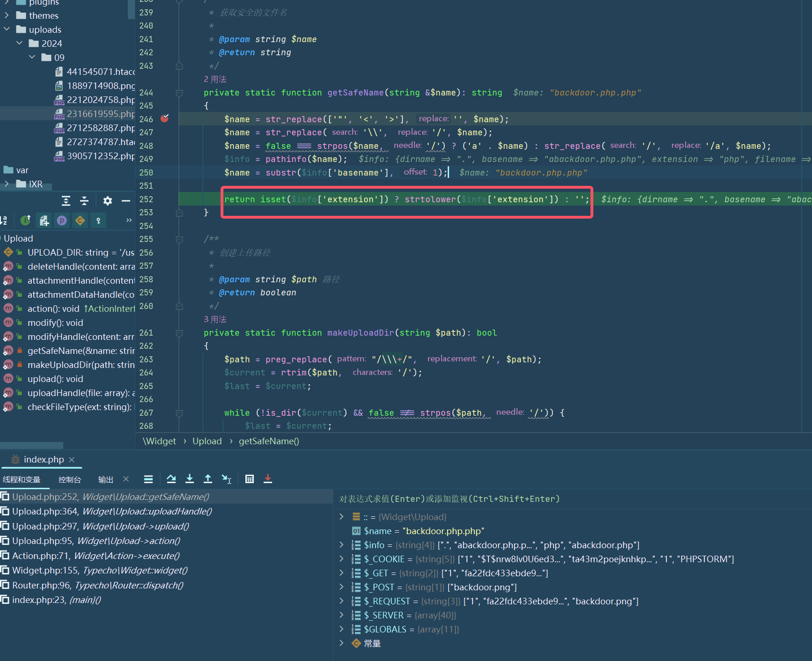Screen dimensions: 812x661
Task: Collapse all nodes in the project tree
Action: point(84,201)
